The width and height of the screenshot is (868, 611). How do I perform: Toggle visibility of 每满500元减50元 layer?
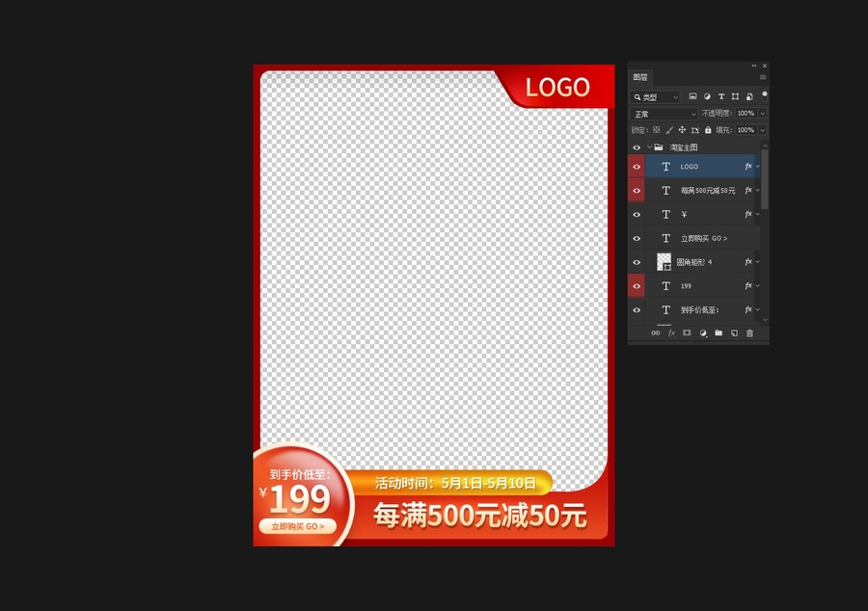pos(637,190)
